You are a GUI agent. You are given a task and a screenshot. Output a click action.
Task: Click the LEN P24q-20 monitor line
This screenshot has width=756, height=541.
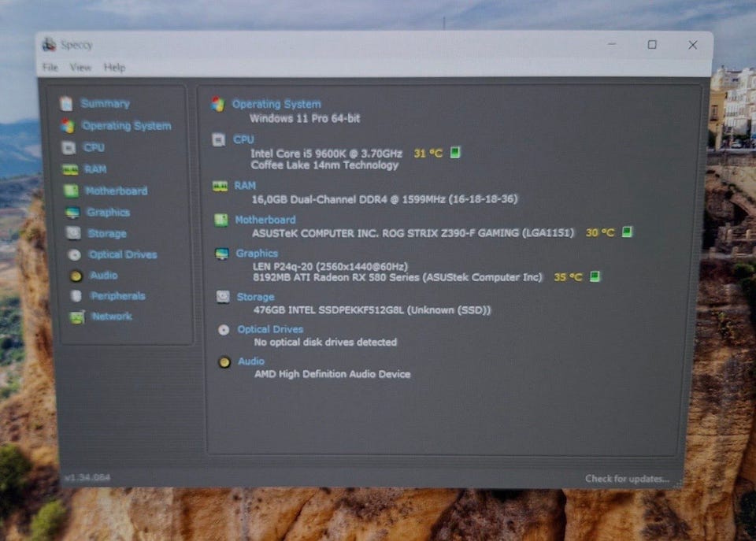point(330,266)
